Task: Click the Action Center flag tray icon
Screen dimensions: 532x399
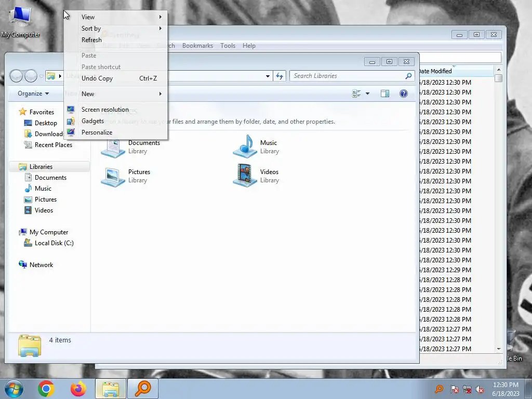Action: [454, 389]
